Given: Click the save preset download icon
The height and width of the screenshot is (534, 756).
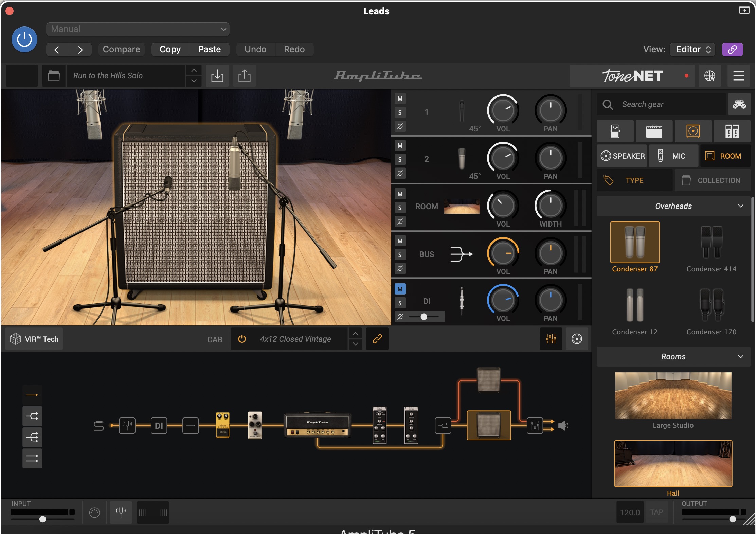Looking at the screenshot, I should tap(217, 75).
